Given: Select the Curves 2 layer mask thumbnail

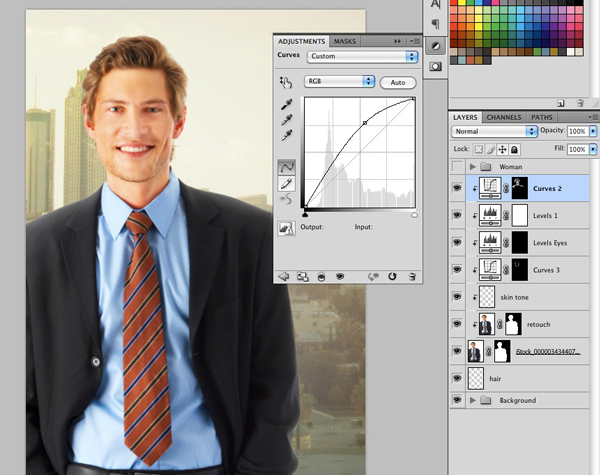Looking at the screenshot, I should tap(520, 187).
